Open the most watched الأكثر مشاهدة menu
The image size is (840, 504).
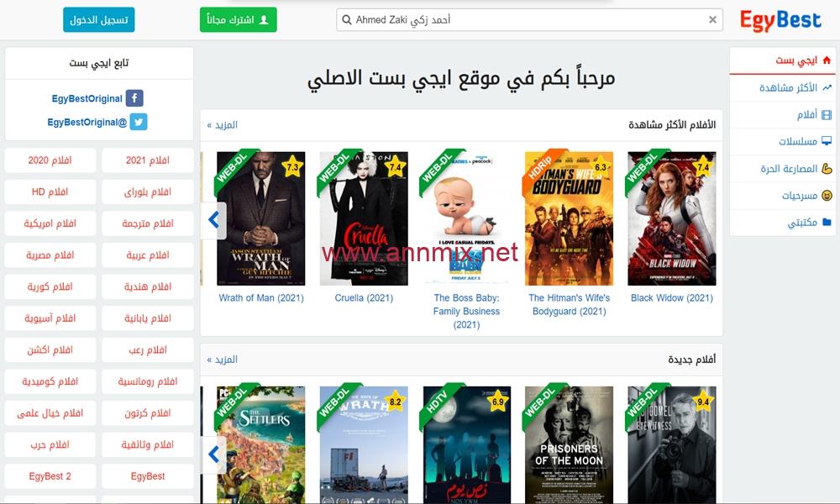782,88
